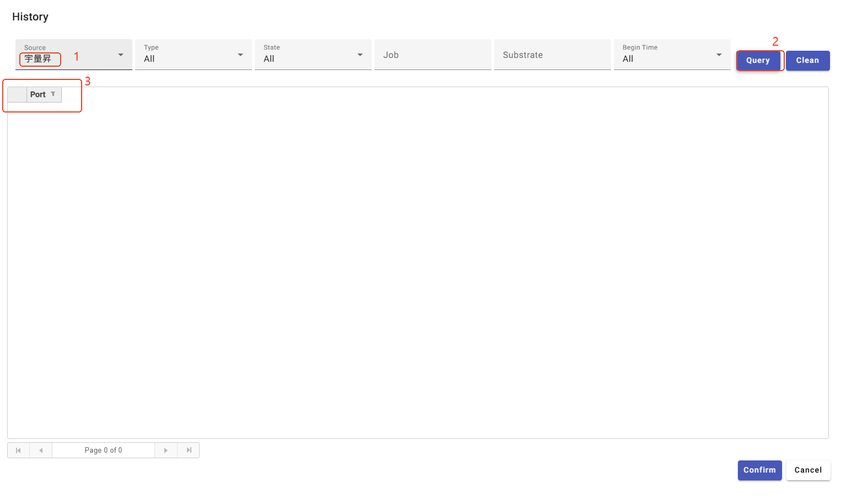Click the Port column filter icon
The image size is (846, 504).
point(53,94)
